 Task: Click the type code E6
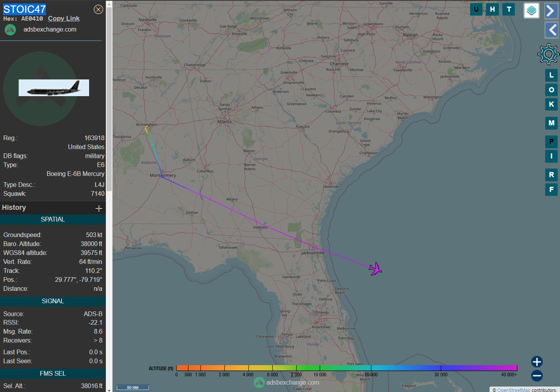click(101, 165)
